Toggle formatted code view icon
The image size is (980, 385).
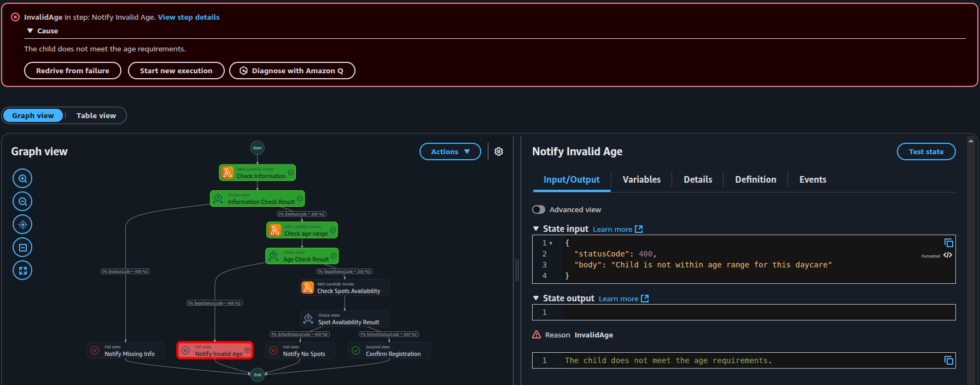pos(948,255)
